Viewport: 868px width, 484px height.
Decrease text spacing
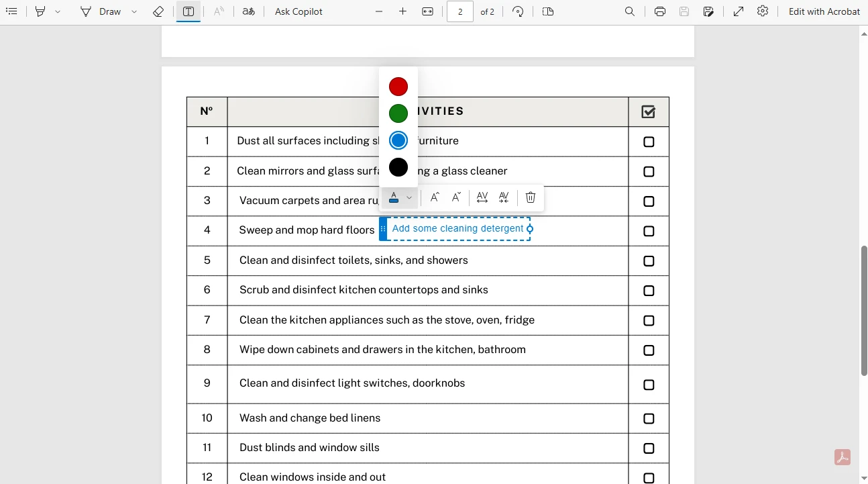click(504, 197)
